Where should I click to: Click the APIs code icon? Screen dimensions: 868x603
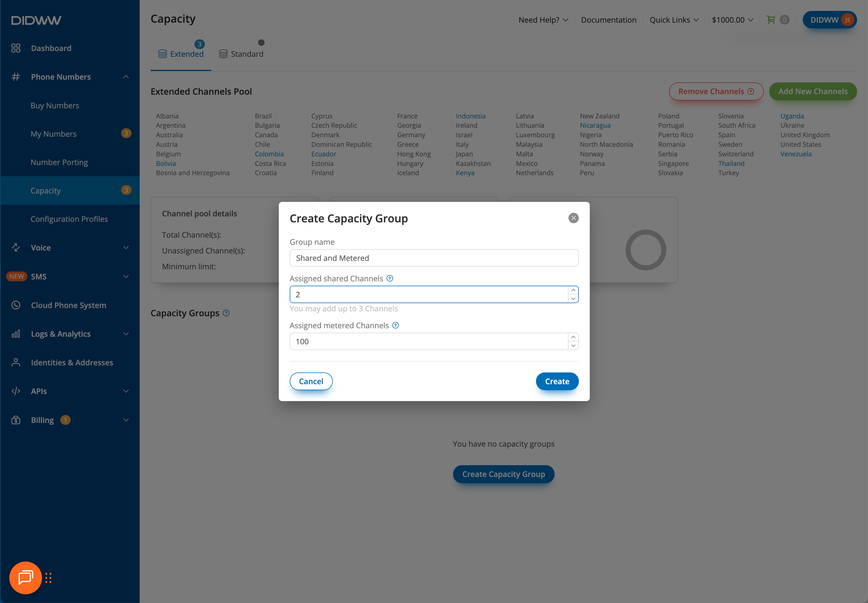pyautogui.click(x=16, y=391)
